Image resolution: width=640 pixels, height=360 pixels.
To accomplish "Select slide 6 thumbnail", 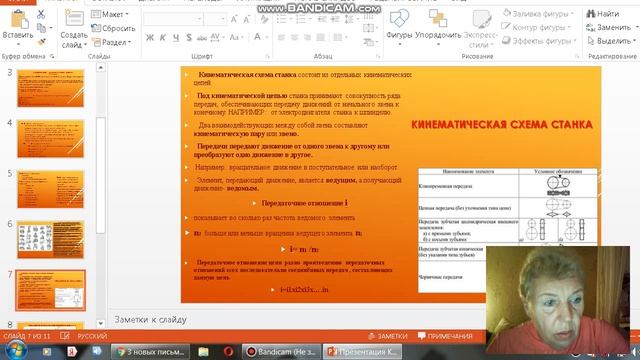I will tap(51, 240).
